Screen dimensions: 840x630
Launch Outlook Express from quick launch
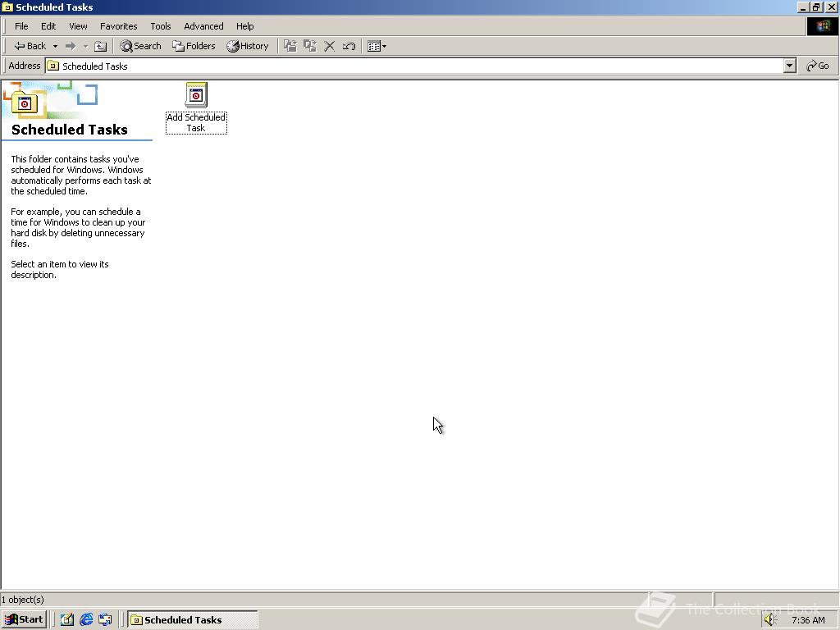(x=106, y=620)
